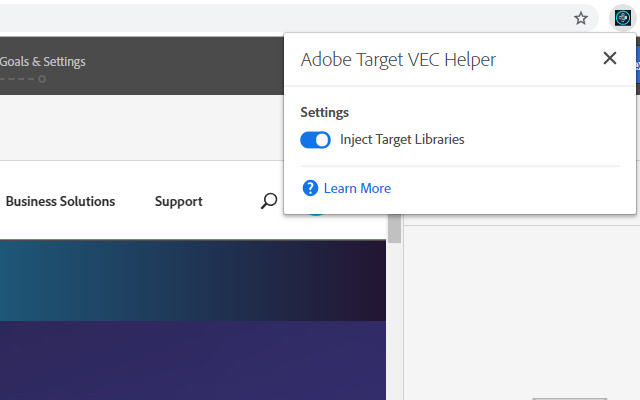Open the Learn More link
Screen dimensions: 640x400
coord(357,188)
